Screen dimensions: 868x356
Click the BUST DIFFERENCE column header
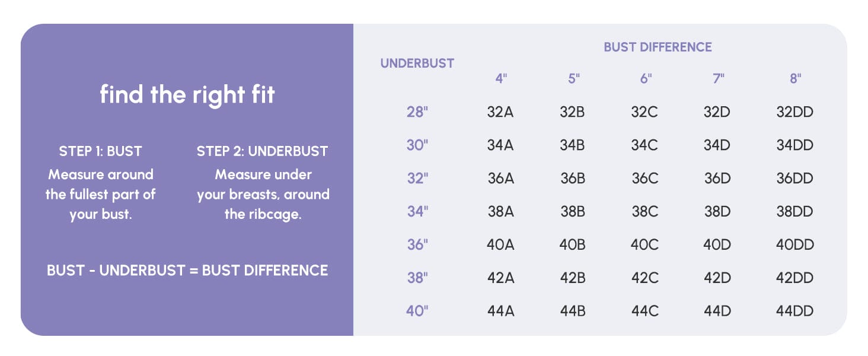(658, 47)
